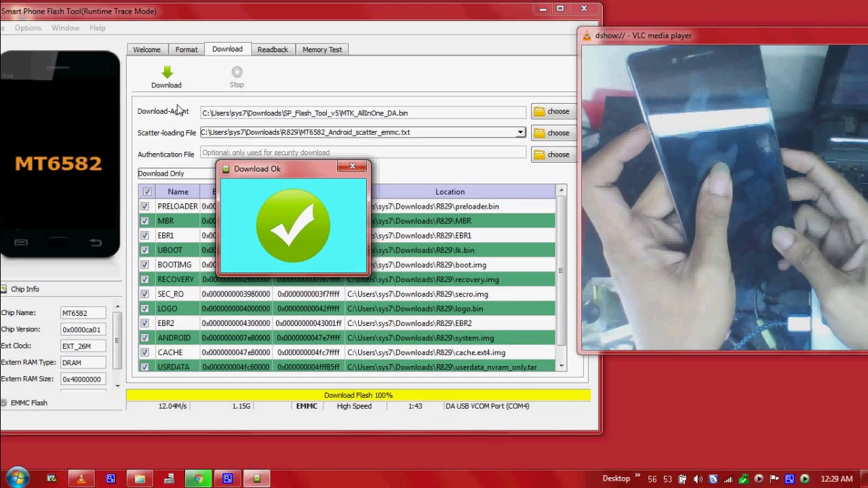Open the Windows Start orb
Viewport: 868px width, 488px height.
tap(17, 479)
